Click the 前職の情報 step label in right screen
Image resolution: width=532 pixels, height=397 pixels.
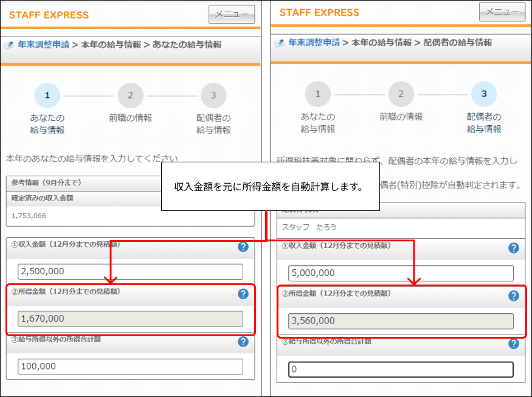click(401, 117)
